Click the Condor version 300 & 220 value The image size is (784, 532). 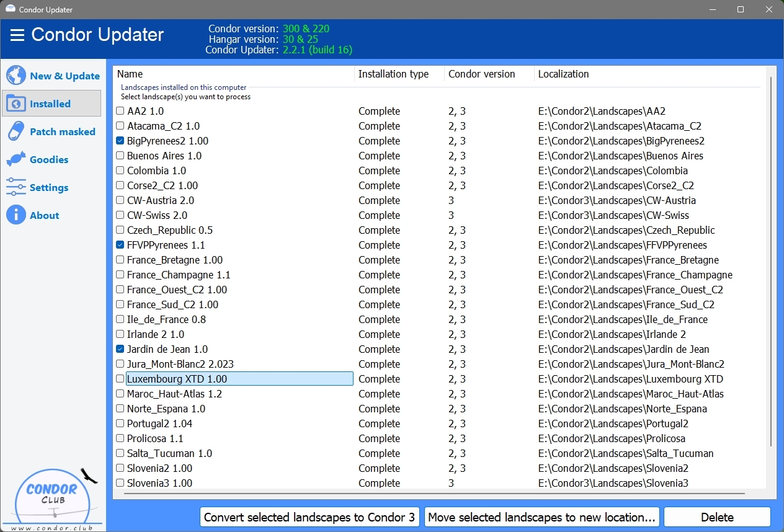(306, 29)
